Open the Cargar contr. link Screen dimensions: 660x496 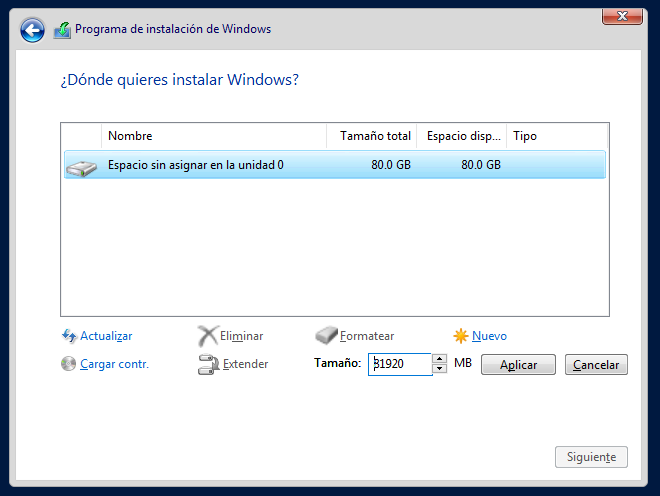[114, 364]
